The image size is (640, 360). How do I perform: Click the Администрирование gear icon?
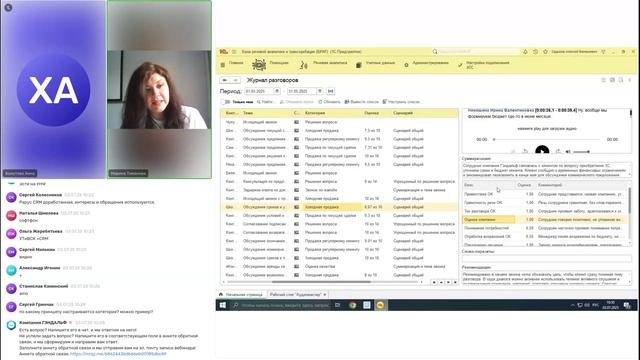[406, 65]
